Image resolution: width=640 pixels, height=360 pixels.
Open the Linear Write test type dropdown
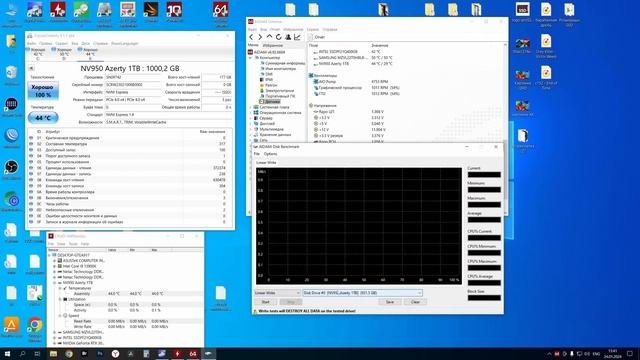tap(277, 293)
